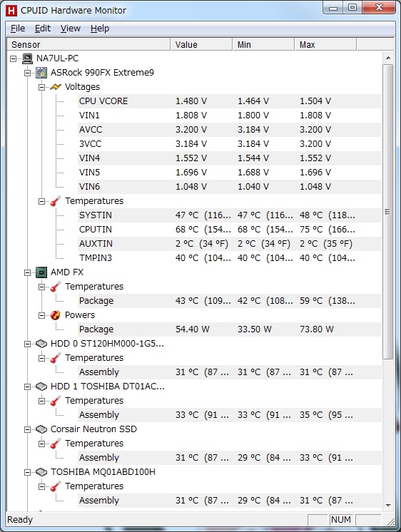Select the CPUTIN temperature row

click(230, 230)
